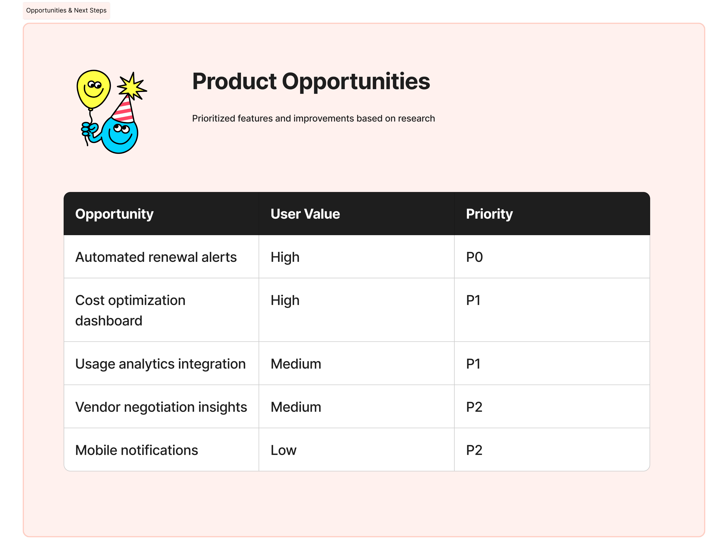
Task: Select P2 priority for Vendor negotiation insights
Action: (x=474, y=407)
